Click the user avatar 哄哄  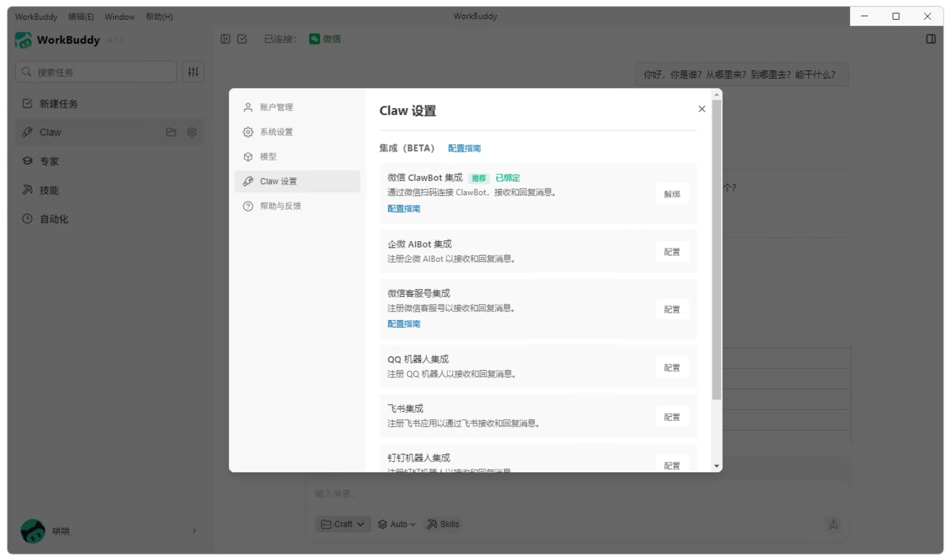coord(33,531)
